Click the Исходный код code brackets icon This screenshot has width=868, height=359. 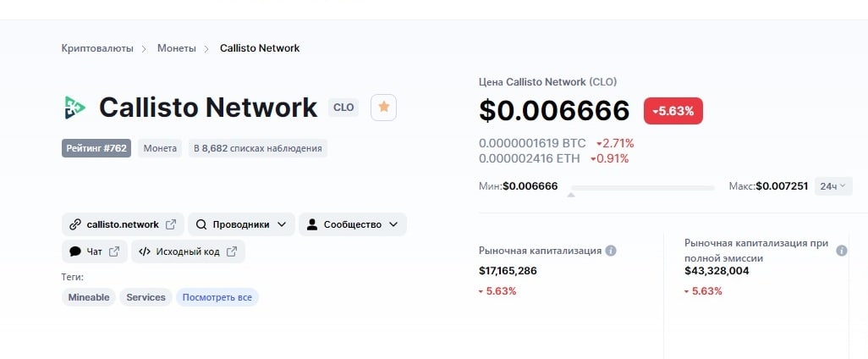(x=145, y=251)
